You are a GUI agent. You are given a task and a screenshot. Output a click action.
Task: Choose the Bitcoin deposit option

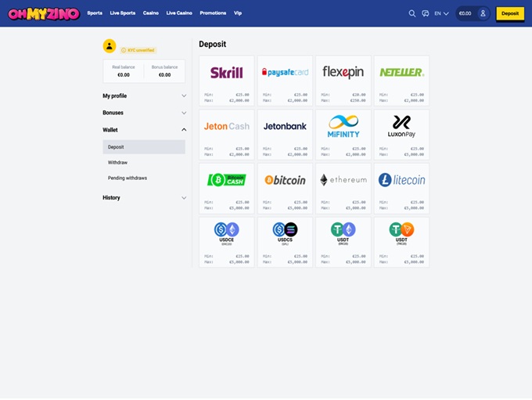(285, 187)
